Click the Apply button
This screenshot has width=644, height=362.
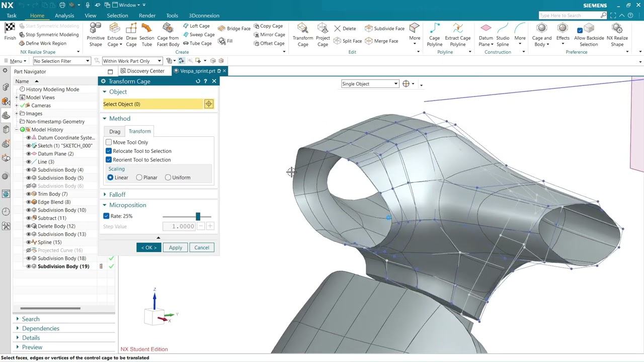tap(176, 247)
